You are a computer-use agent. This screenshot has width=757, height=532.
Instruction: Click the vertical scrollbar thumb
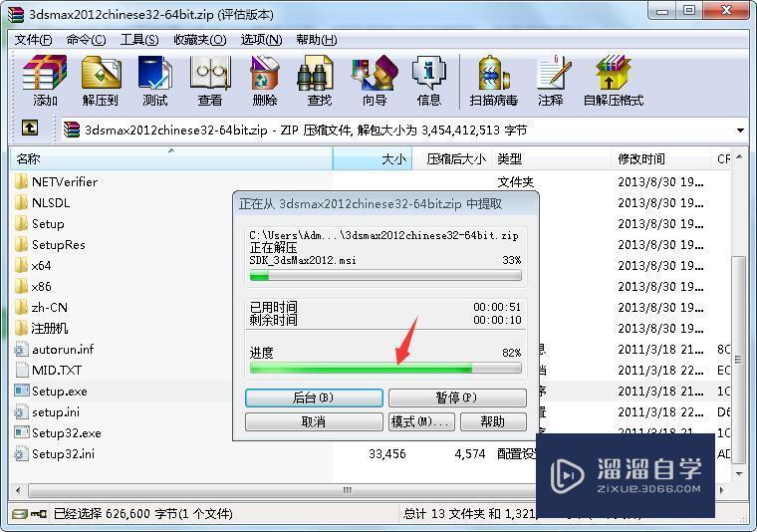738,360
